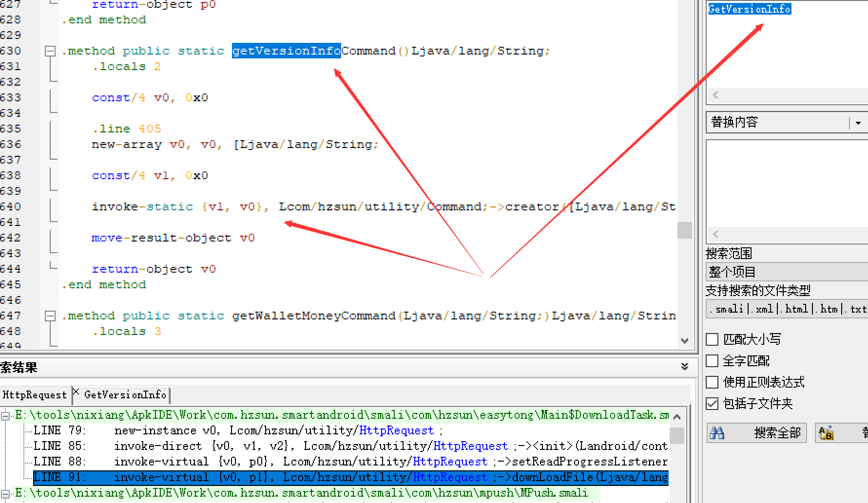Click the invoke-static Command creator line
The width and height of the screenshot is (868, 503).
point(383,207)
